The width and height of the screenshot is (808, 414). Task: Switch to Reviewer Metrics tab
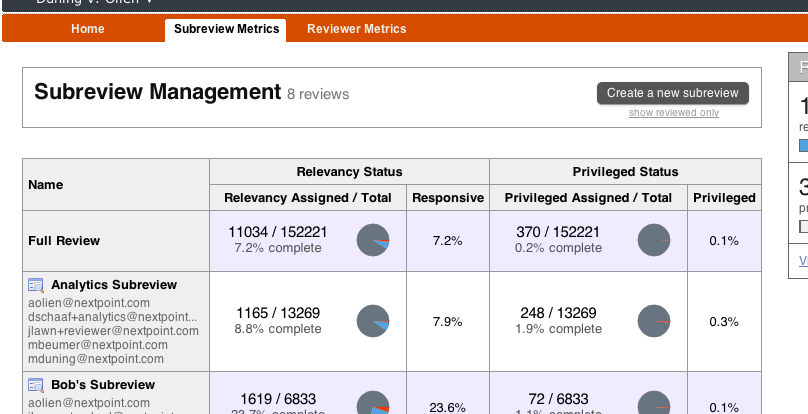tap(357, 29)
